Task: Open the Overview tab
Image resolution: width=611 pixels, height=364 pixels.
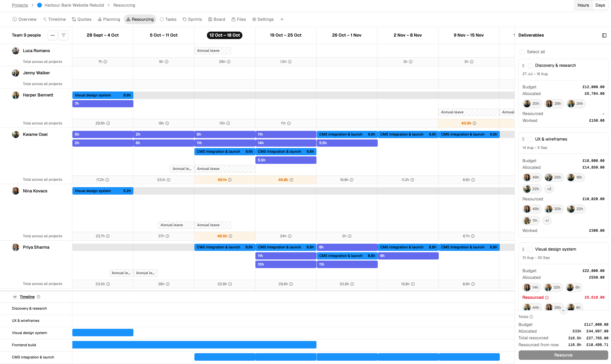Action: pyautogui.click(x=24, y=19)
